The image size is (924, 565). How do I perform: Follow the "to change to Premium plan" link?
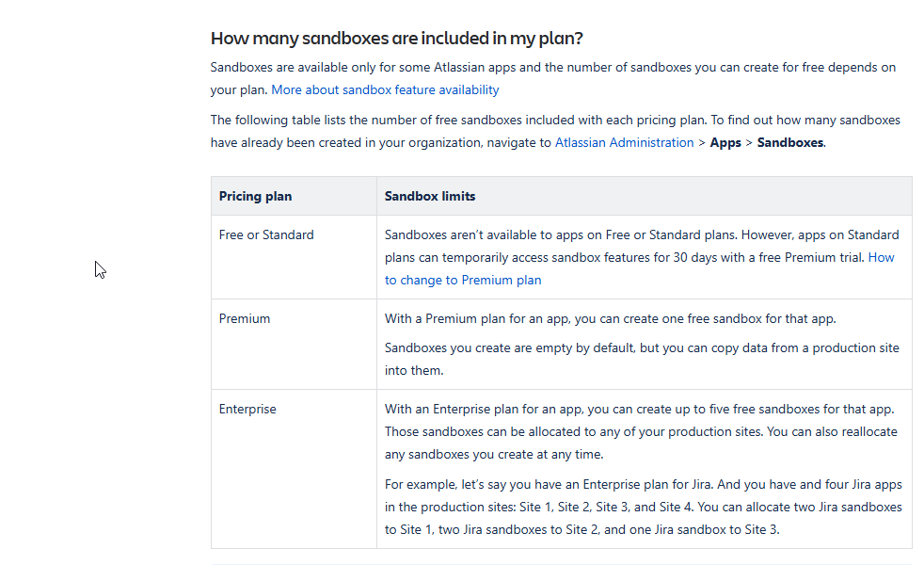pyautogui.click(x=463, y=281)
